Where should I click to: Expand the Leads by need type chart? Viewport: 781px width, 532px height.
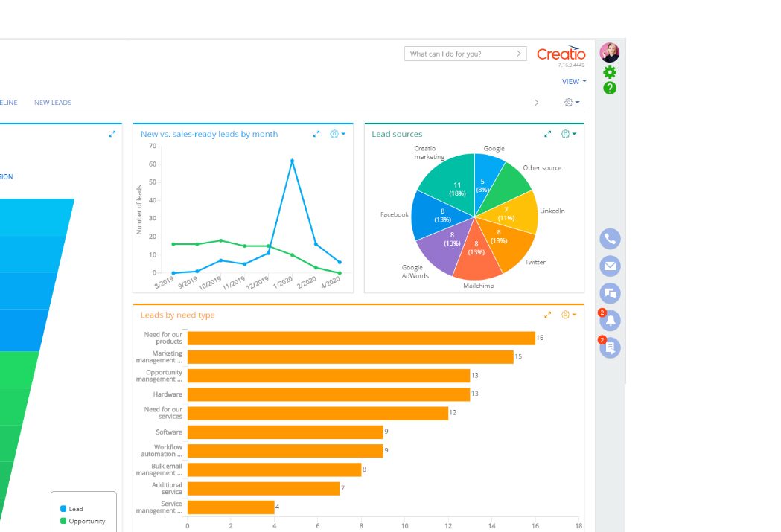coord(548,315)
